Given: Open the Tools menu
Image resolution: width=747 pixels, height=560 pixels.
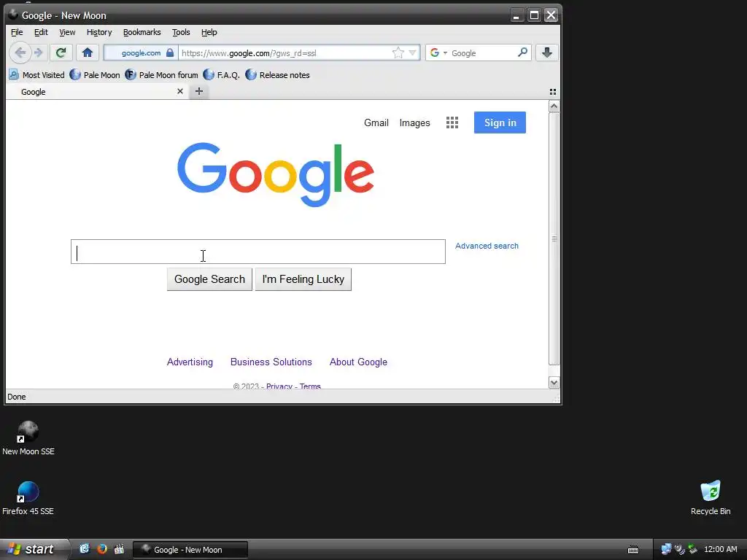Looking at the screenshot, I should tap(181, 32).
